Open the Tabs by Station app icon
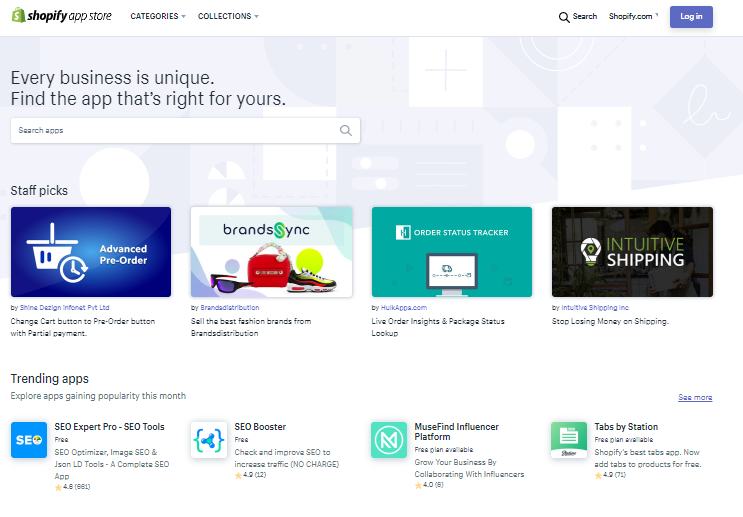The height and width of the screenshot is (517, 743). click(x=569, y=440)
